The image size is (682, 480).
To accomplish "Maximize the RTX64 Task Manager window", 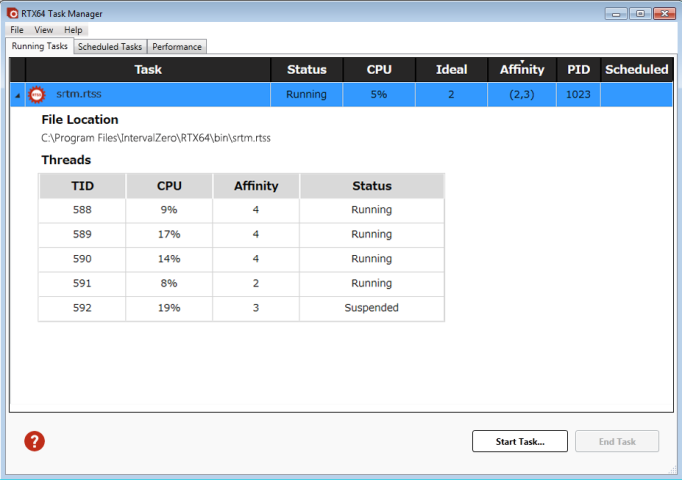I will [x=639, y=13].
